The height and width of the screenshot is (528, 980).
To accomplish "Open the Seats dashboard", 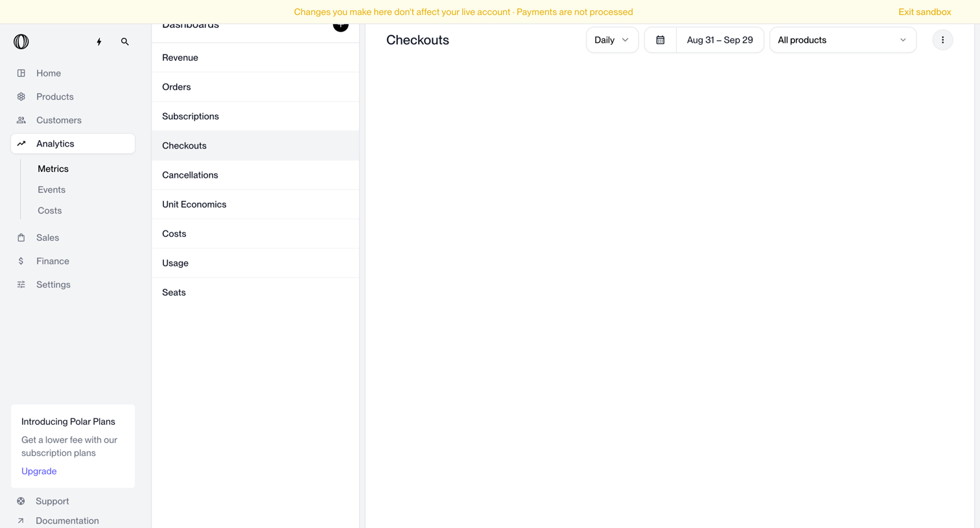I will tap(255, 293).
